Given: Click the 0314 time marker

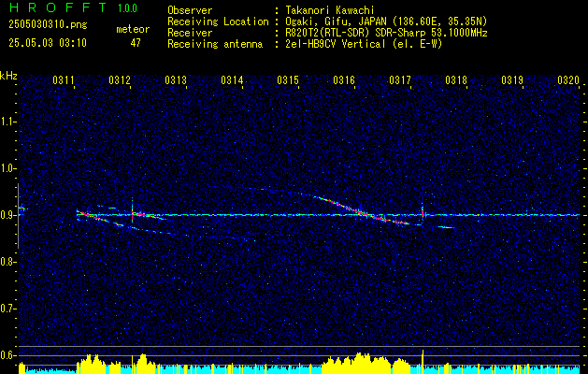Looking at the screenshot, I should point(232,79).
